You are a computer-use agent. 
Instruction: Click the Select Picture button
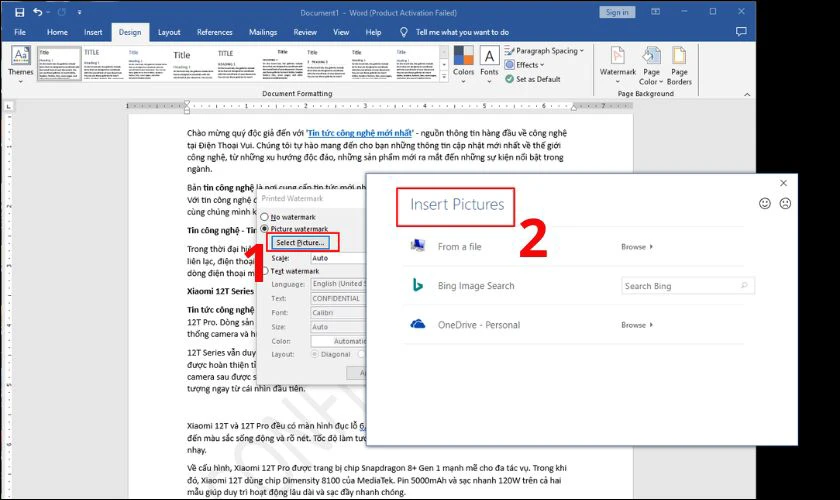300,243
